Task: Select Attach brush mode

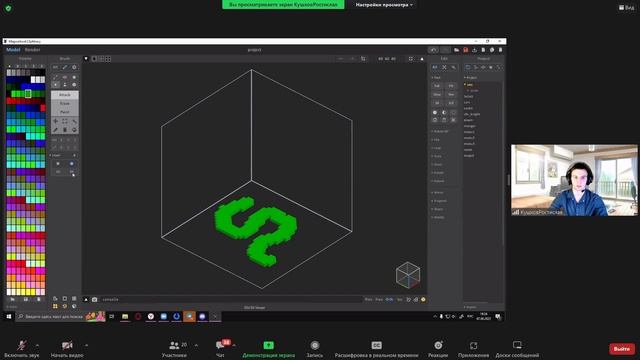Action: pyautogui.click(x=64, y=95)
